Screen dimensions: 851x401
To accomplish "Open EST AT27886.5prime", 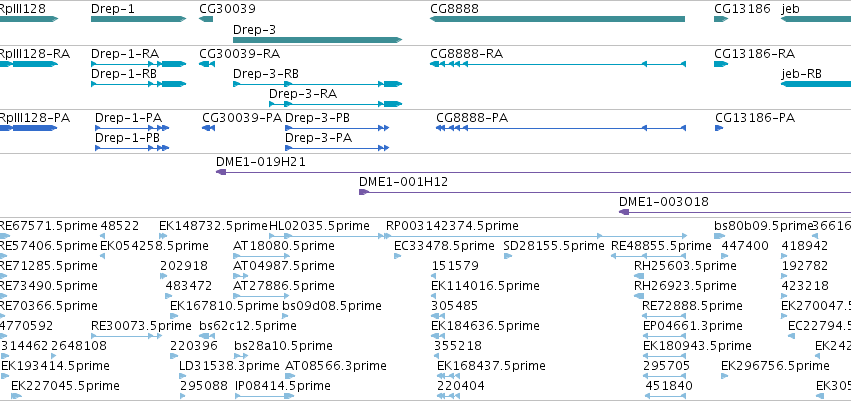I will pyautogui.click(x=284, y=286).
